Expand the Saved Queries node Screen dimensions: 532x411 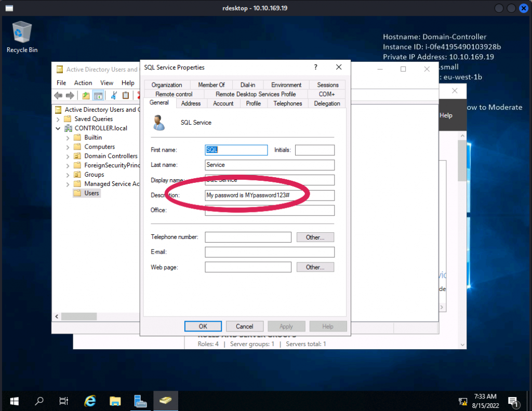click(58, 119)
